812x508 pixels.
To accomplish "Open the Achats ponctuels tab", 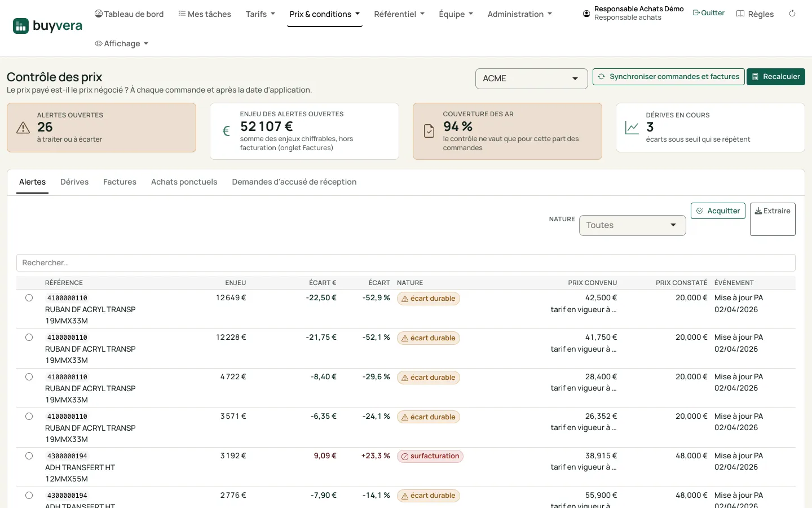I will pyautogui.click(x=184, y=182).
